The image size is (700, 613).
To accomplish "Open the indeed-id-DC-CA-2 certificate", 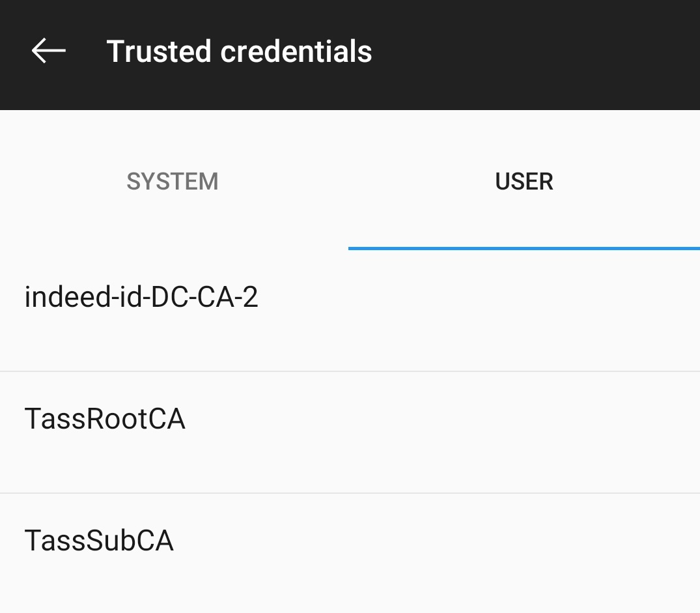I will tap(141, 298).
